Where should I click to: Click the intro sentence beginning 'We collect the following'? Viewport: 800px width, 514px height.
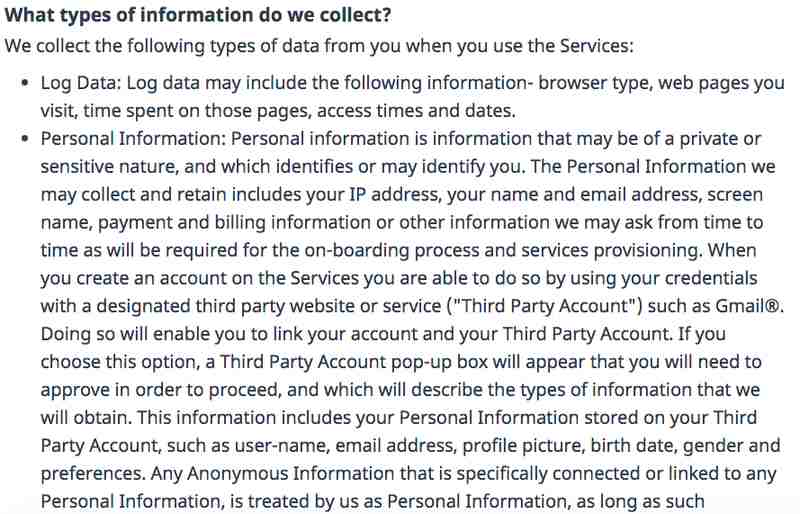pyautogui.click(x=319, y=46)
